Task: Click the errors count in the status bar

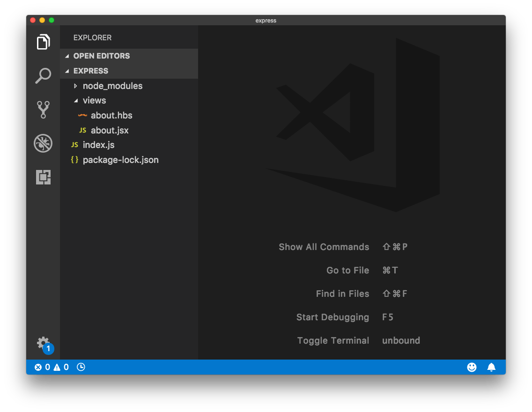Action: (43, 367)
